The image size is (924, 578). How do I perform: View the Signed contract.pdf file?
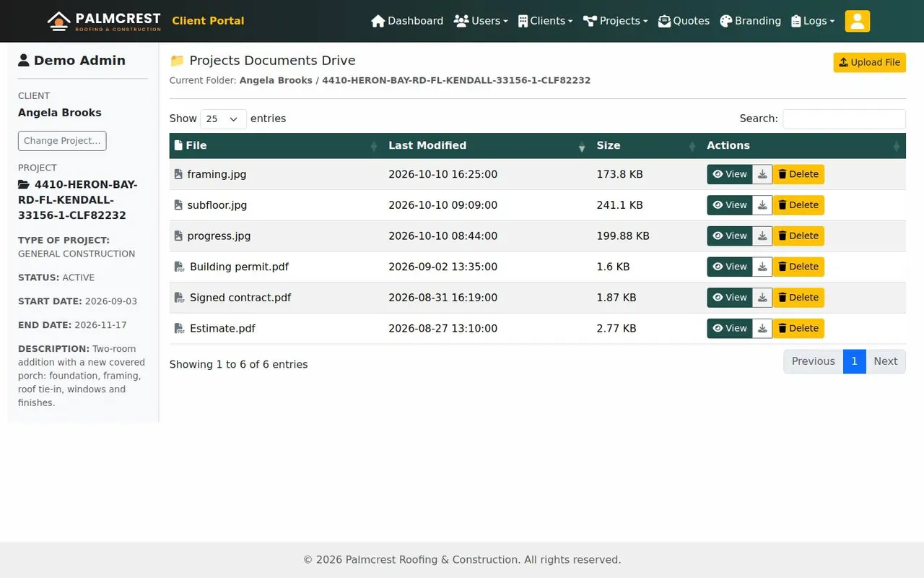pos(730,298)
